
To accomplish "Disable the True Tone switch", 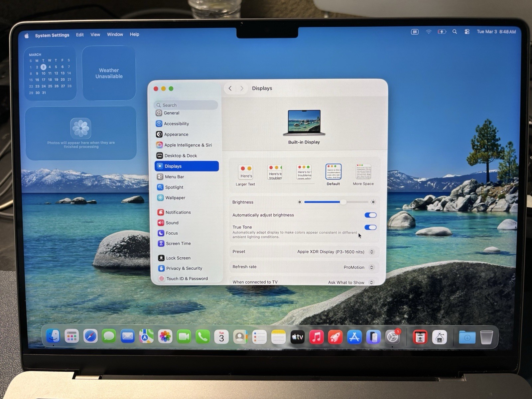I will tap(370, 227).
